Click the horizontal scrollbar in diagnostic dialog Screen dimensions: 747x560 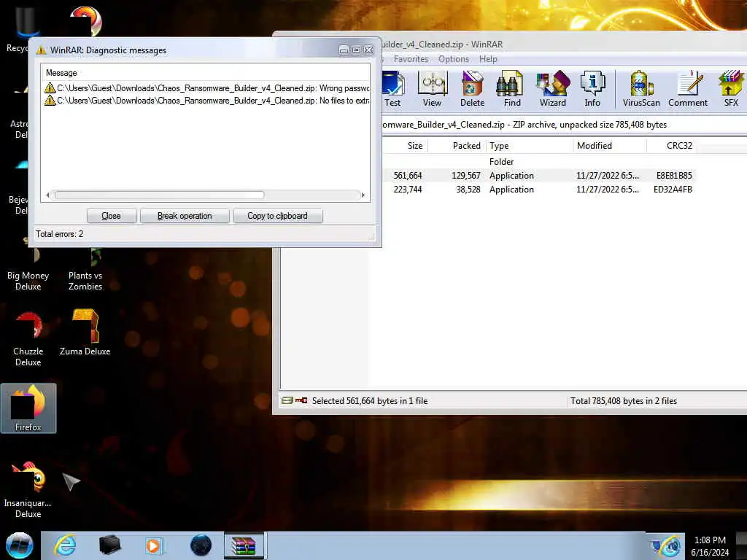(x=159, y=195)
